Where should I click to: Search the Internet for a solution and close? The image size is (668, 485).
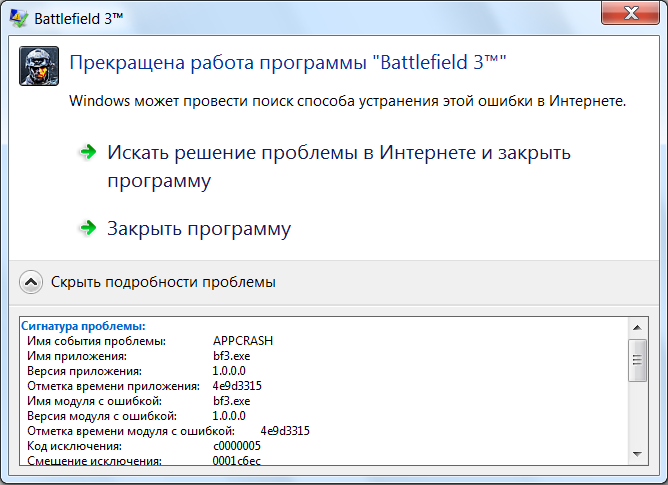[x=339, y=166]
